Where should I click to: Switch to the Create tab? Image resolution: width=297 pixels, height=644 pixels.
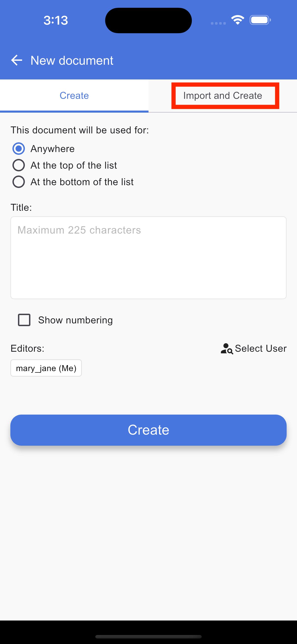click(x=74, y=96)
